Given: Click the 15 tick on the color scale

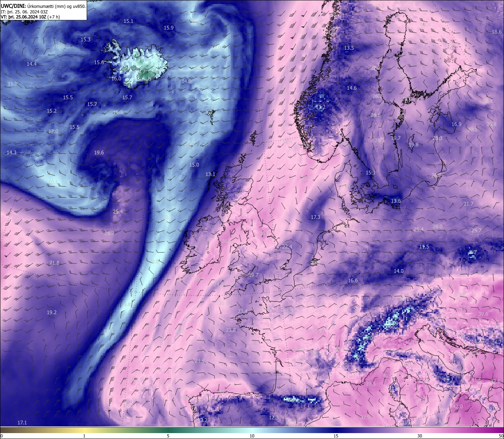Looking at the screenshot, I should pyautogui.click(x=336, y=436).
